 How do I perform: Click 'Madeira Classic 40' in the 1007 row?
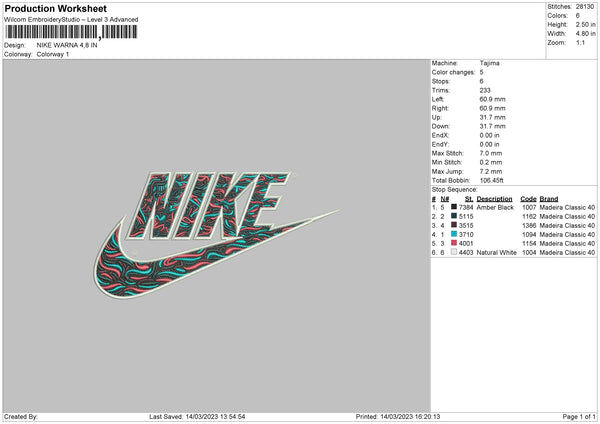click(x=567, y=207)
